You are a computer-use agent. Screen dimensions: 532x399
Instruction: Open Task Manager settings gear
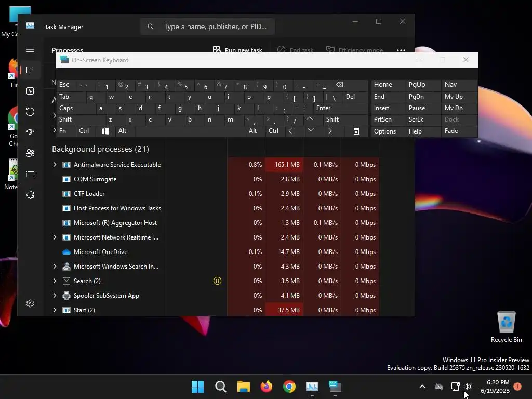(x=30, y=303)
